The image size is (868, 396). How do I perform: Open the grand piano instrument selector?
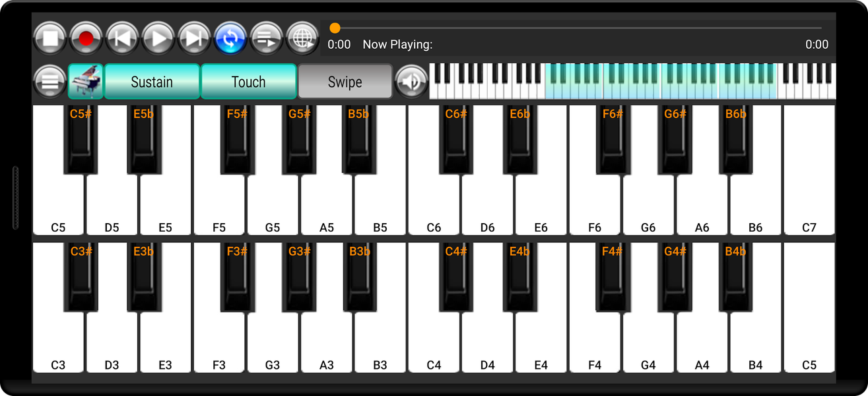pyautogui.click(x=85, y=81)
